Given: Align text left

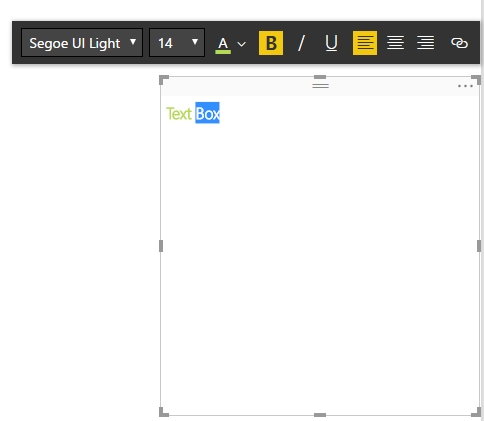Looking at the screenshot, I should tap(365, 43).
